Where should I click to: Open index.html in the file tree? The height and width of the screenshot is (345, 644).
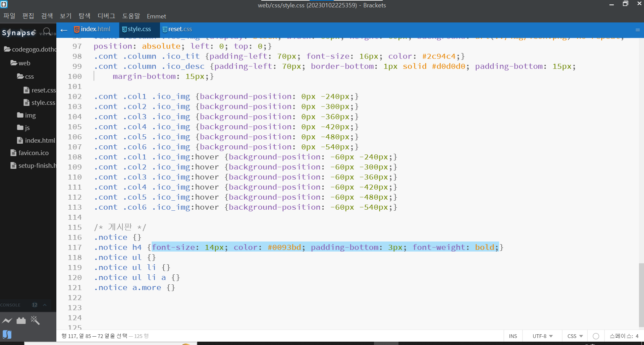(36, 140)
